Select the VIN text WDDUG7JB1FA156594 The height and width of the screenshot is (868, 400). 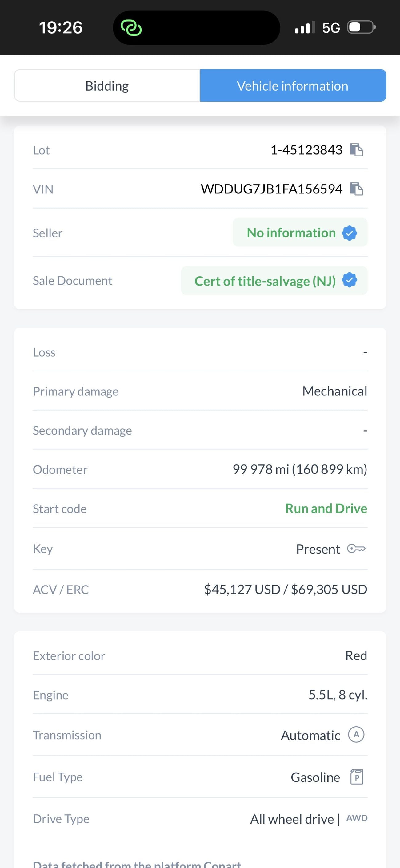click(271, 189)
